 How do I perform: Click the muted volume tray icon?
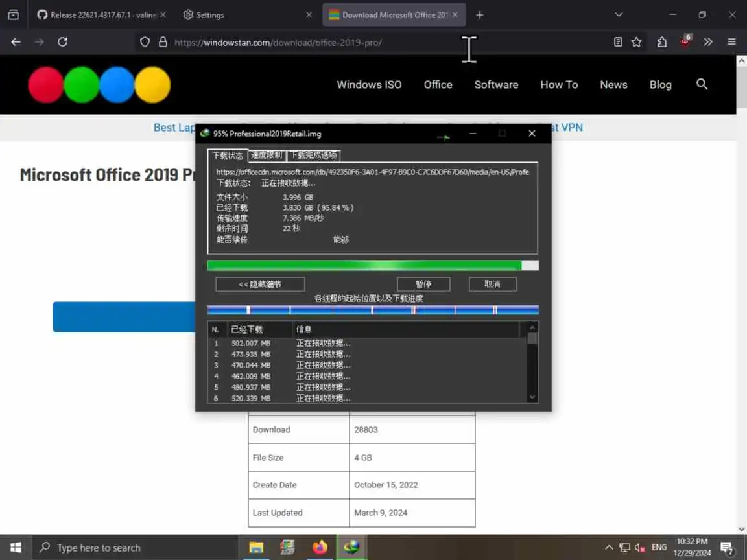point(640,548)
